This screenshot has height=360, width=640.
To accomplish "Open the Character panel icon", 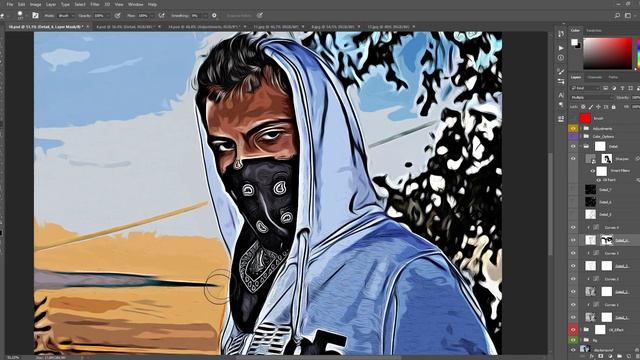I will point(561,95).
